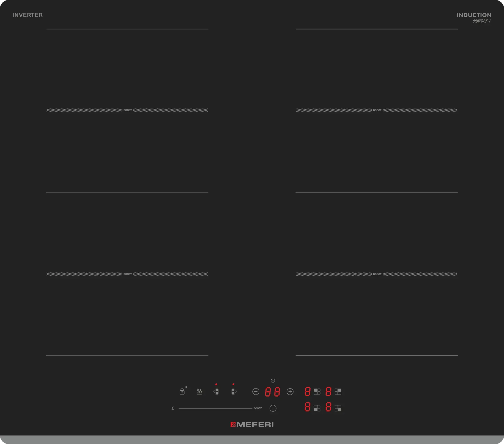Tap the timer alarm clock icon
The image size is (504, 444).
tap(273, 381)
